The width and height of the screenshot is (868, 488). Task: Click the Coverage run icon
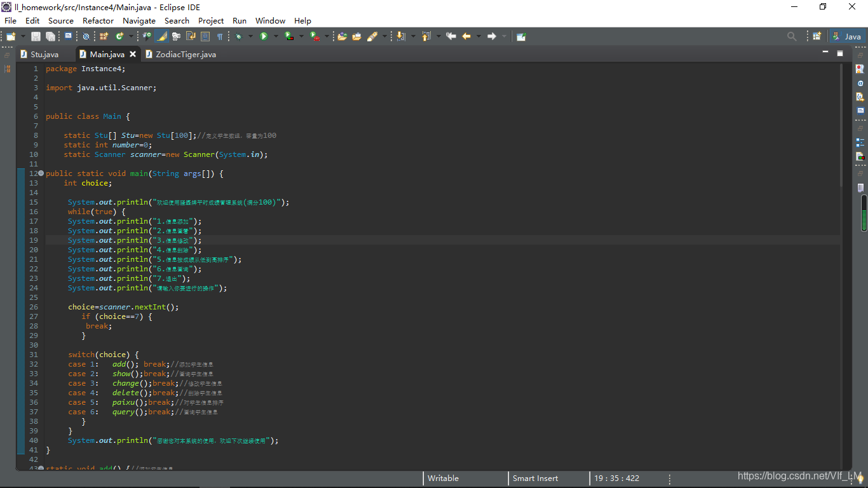pyautogui.click(x=289, y=37)
